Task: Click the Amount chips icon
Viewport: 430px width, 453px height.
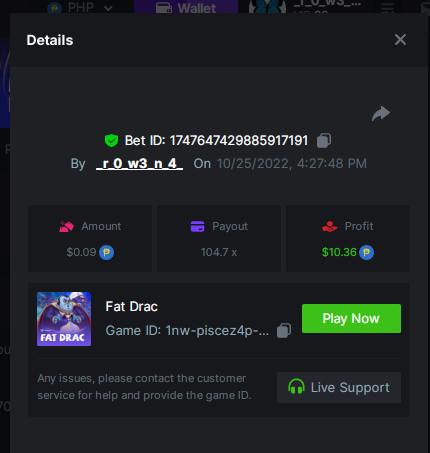Action: click(x=66, y=227)
